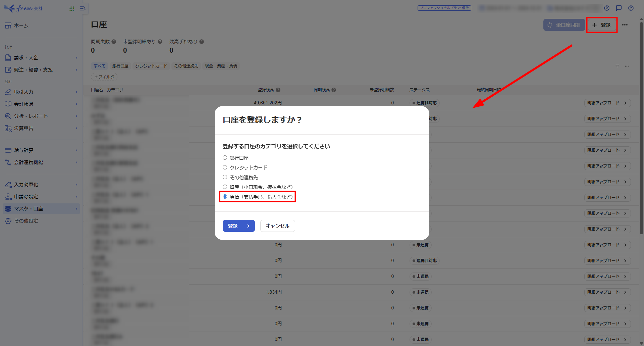The height and width of the screenshot is (346, 644).
Task: Click the help question mark icon in the header
Action: (631, 8)
